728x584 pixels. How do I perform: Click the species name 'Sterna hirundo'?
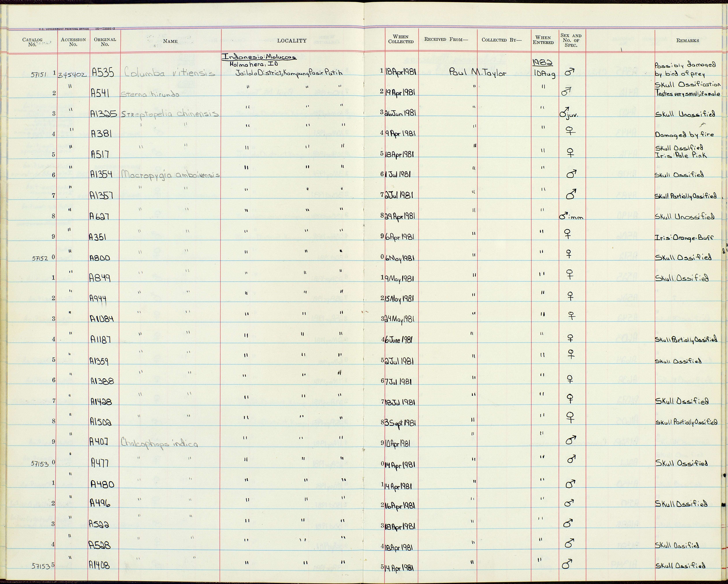150,95
